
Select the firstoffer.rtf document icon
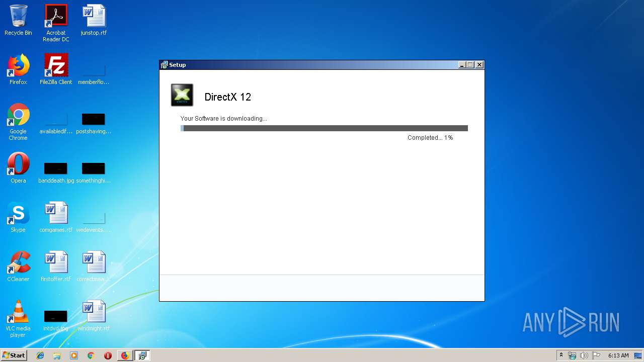[56, 266]
